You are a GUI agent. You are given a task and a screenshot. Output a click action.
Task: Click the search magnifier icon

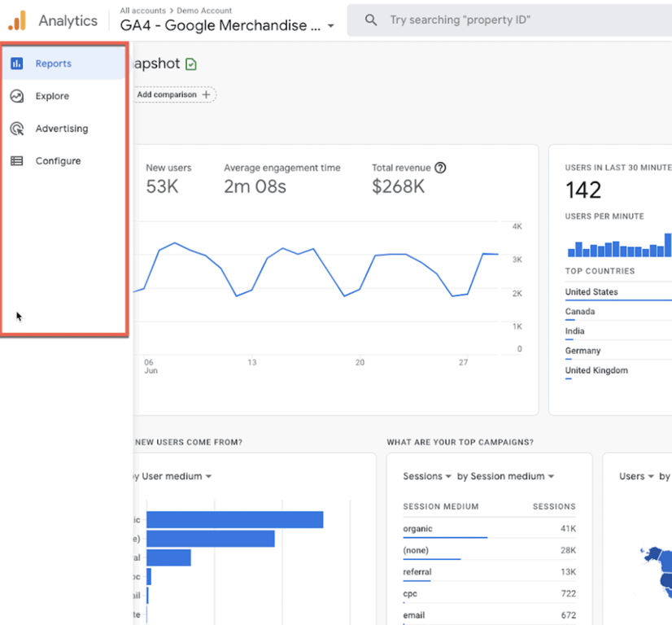pyautogui.click(x=371, y=20)
